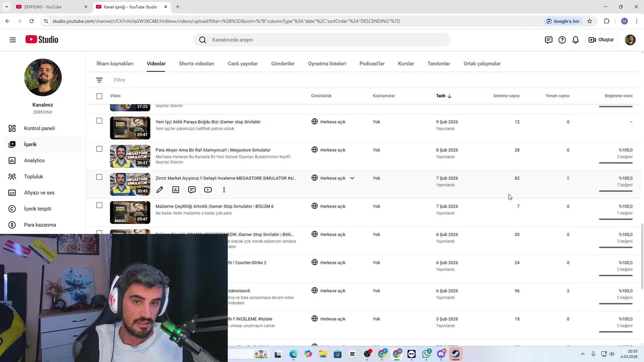Click the YouTube Studio logo
This screenshot has width=644, height=362.
click(x=42, y=40)
